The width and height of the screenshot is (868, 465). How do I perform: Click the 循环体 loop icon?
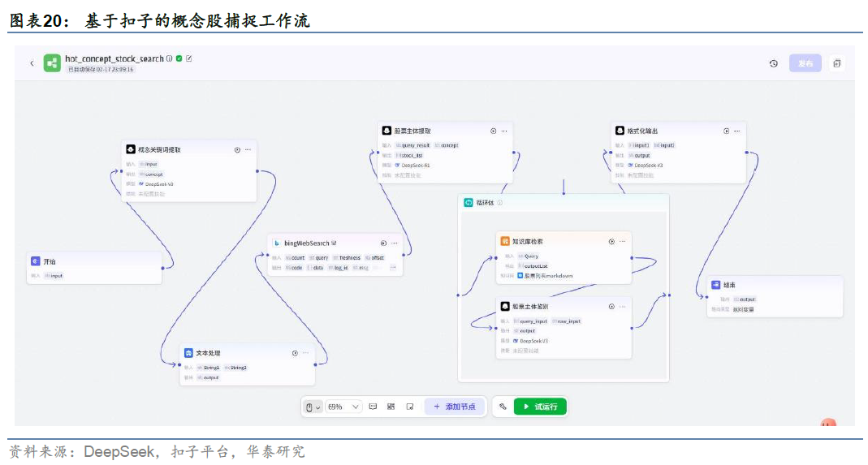tap(469, 203)
